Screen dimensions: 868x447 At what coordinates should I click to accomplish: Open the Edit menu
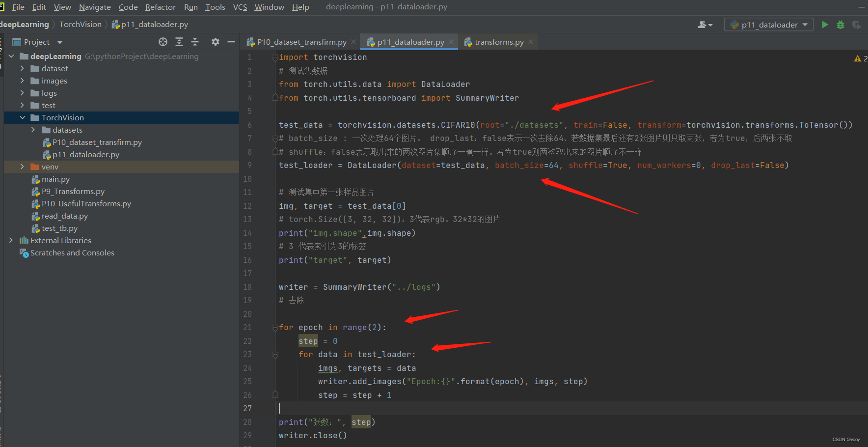tap(39, 7)
